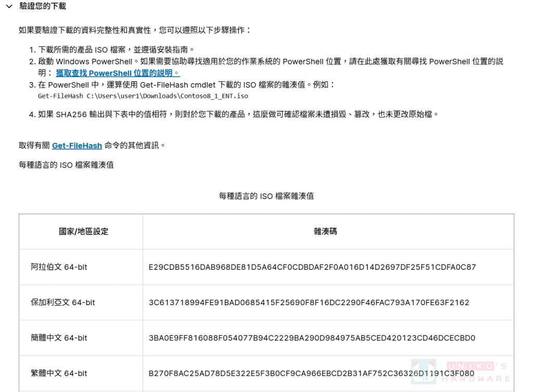Image resolution: width=533 pixels, height=392 pixels.
Task: Click the 驗證您的下載 section heading
Action: 43,6
